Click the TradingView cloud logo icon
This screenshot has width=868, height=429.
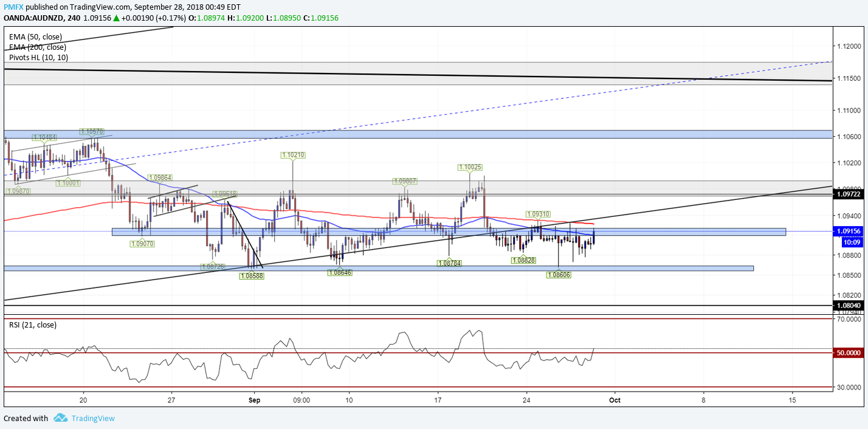(x=60, y=418)
